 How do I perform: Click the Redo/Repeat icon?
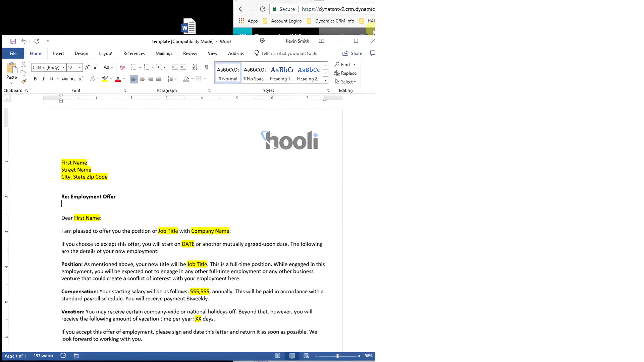(x=37, y=41)
